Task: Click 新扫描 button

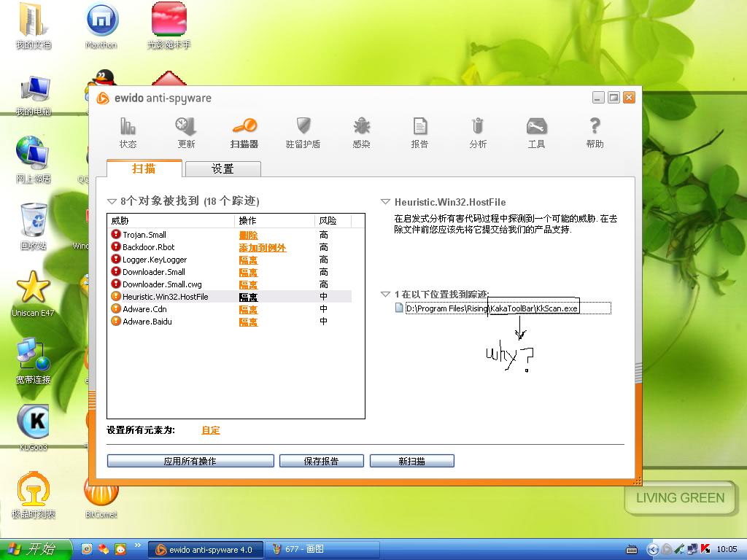Action: (x=411, y=461)
